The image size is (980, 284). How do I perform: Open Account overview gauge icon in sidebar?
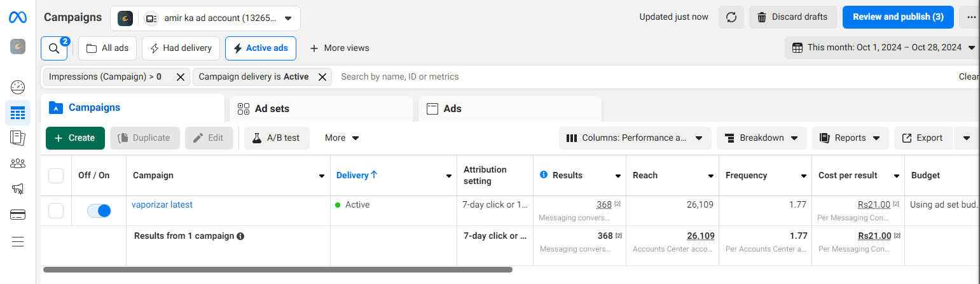18,87
